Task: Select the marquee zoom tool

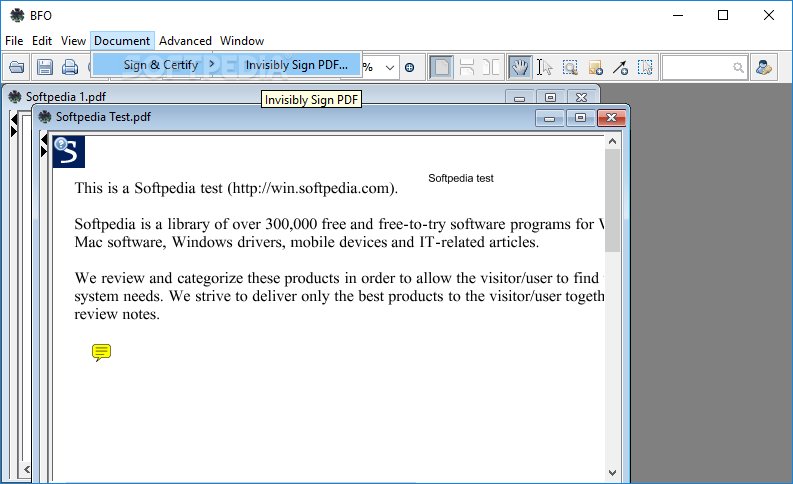Action: pyautogui.click(x=570, y=67)
